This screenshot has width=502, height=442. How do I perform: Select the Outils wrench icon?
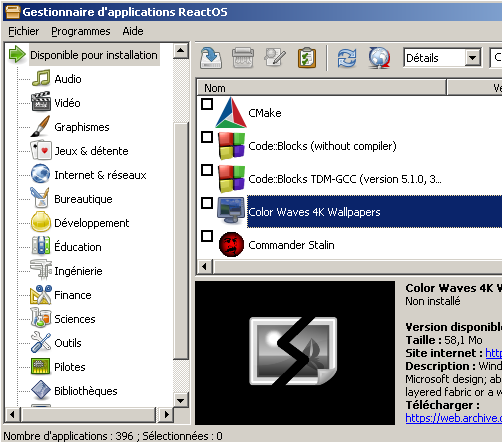(x=41, y=342)
